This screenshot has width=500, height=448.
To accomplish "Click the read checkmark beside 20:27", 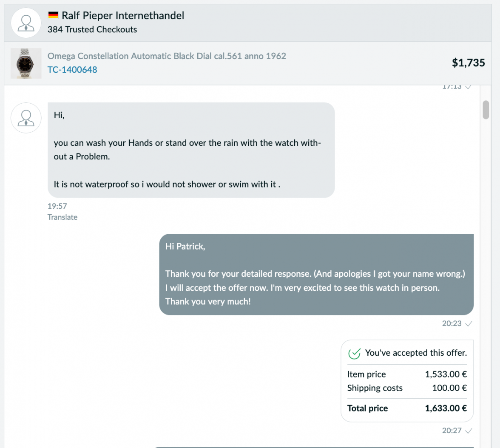I will click(x=469, y=431).
